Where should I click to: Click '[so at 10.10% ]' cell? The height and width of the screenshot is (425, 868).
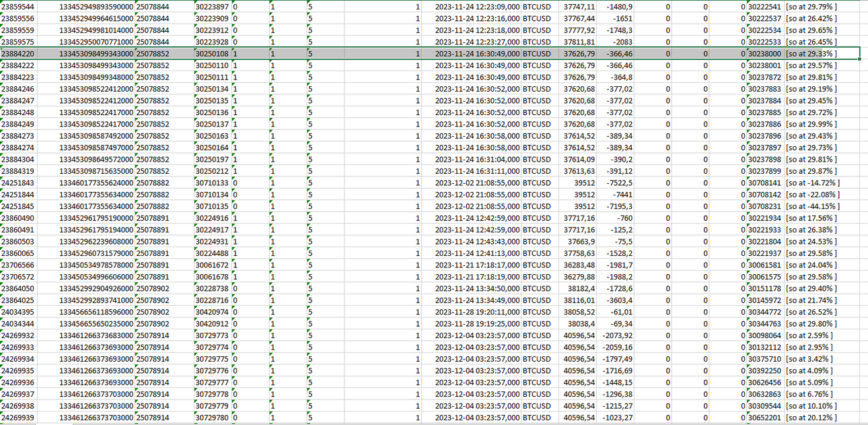point(822,406)
